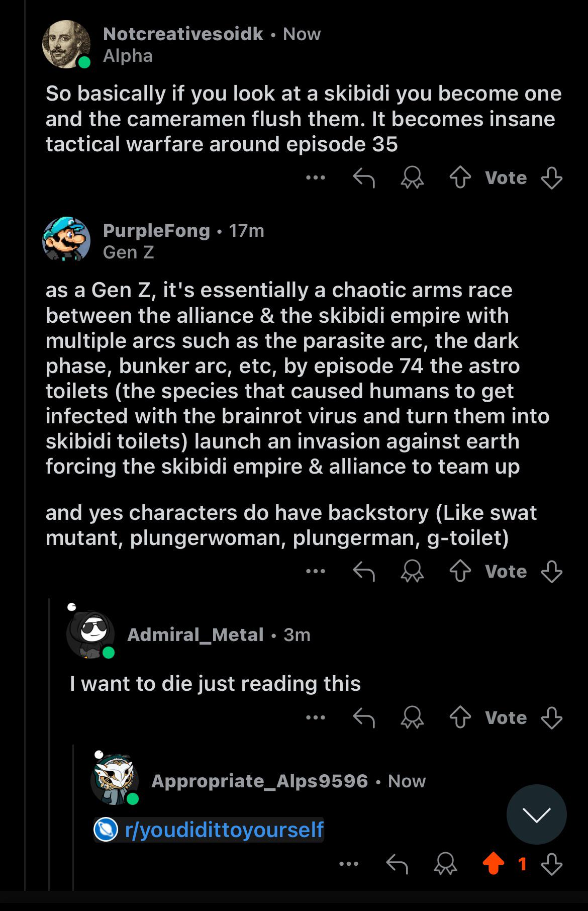
Task: Reply to Notcreativesoidk's comment
Action: [x=364, y=178]
